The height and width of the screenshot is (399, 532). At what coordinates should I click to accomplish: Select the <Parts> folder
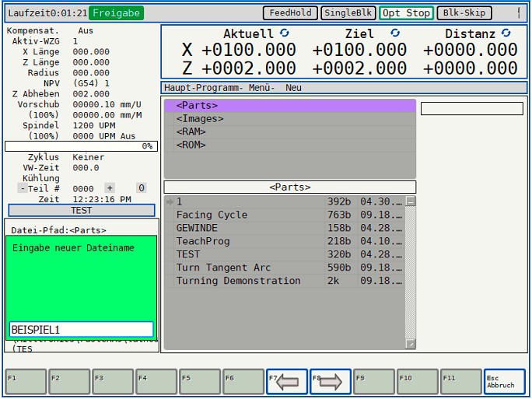tap(290, 106)
